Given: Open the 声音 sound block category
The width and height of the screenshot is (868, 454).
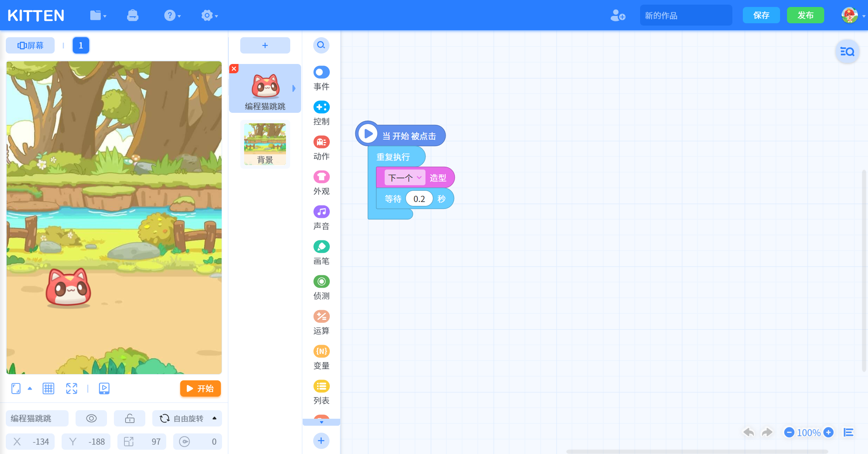Looking at the screenshot, I should (x=321, y=218).
